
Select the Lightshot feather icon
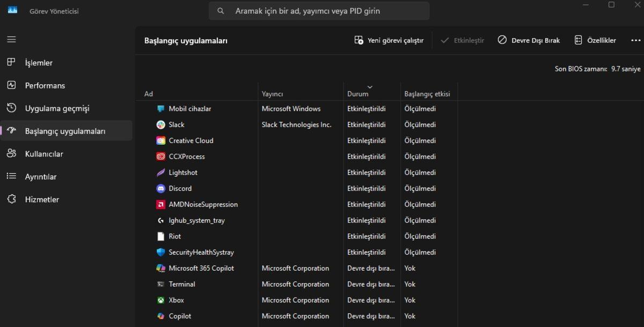(x=160, y=173)
